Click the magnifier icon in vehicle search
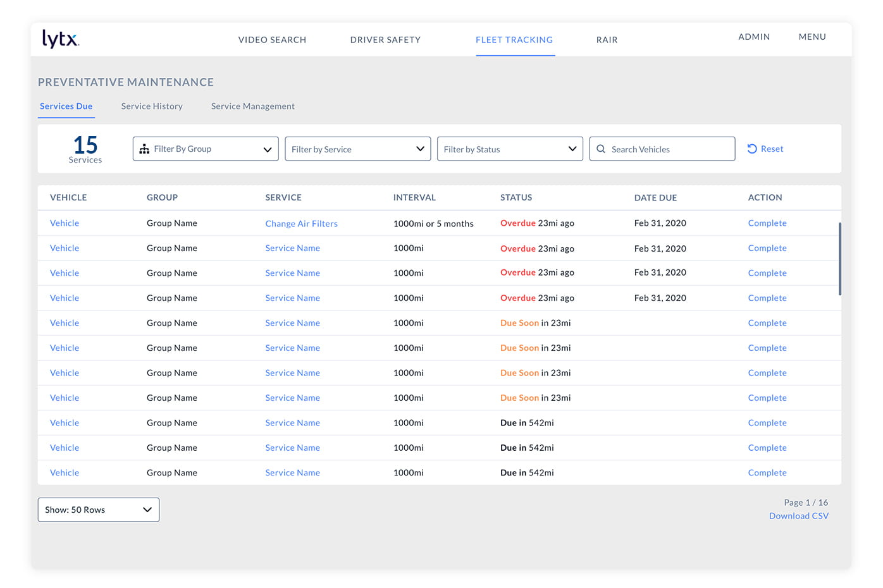883x588 pixels. pyautogui.click(x=601, y=149)
